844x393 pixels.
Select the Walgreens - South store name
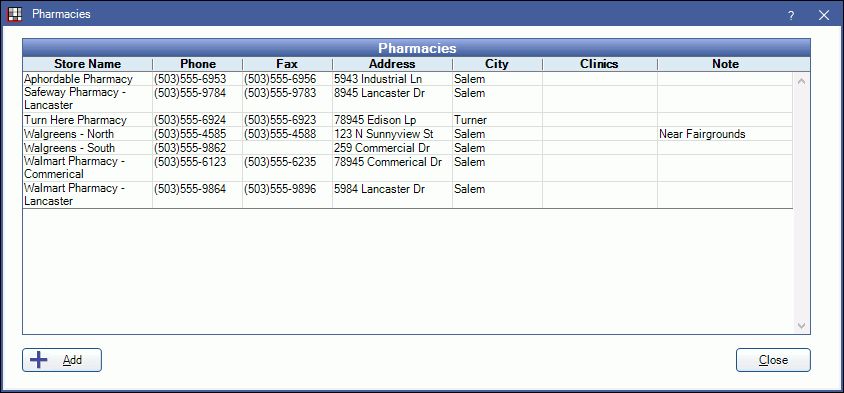69,148
